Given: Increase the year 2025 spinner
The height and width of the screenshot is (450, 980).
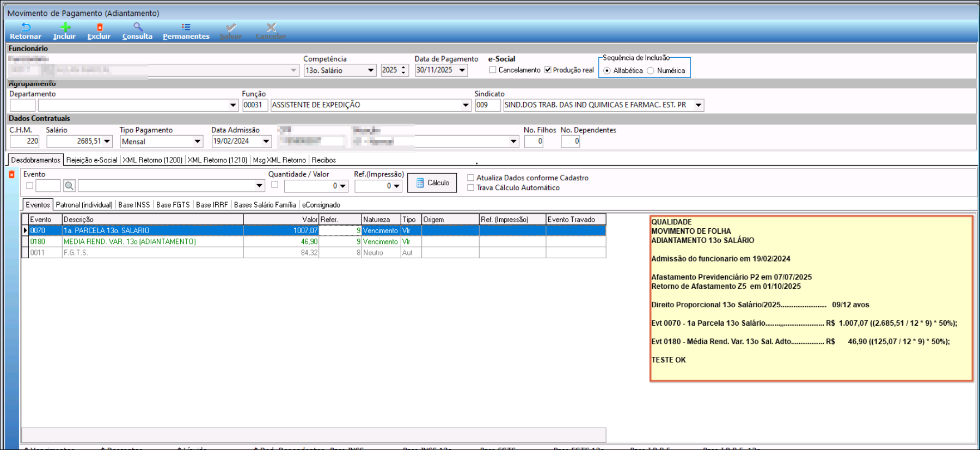Looking at the screenshot, I should [403, 68].
